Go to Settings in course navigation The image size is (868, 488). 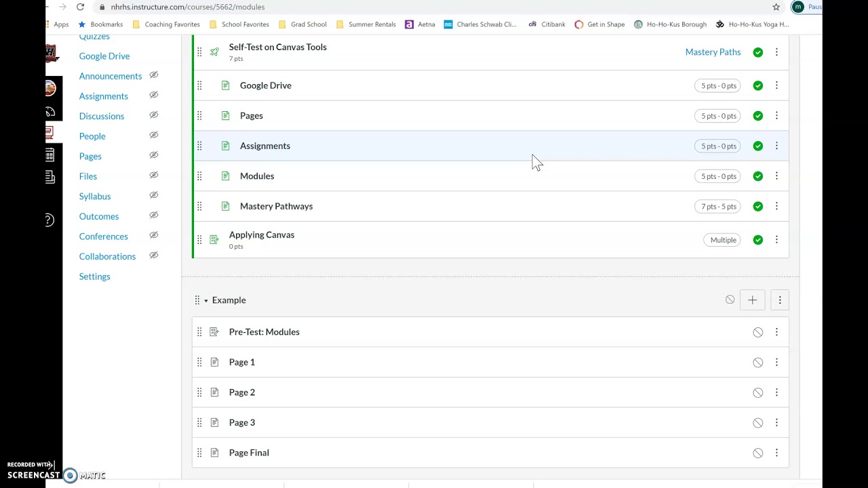coord(94,277)
